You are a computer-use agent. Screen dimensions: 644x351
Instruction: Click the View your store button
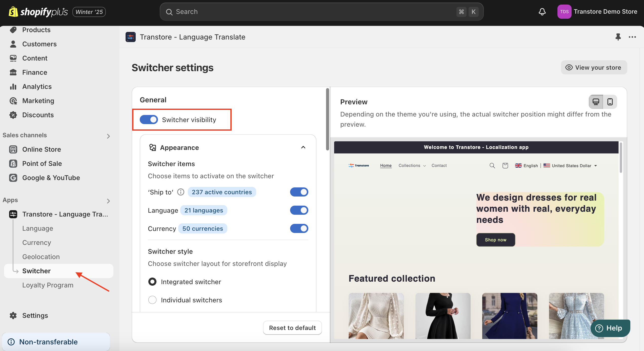pyautogui.click(x=594, y=67)
